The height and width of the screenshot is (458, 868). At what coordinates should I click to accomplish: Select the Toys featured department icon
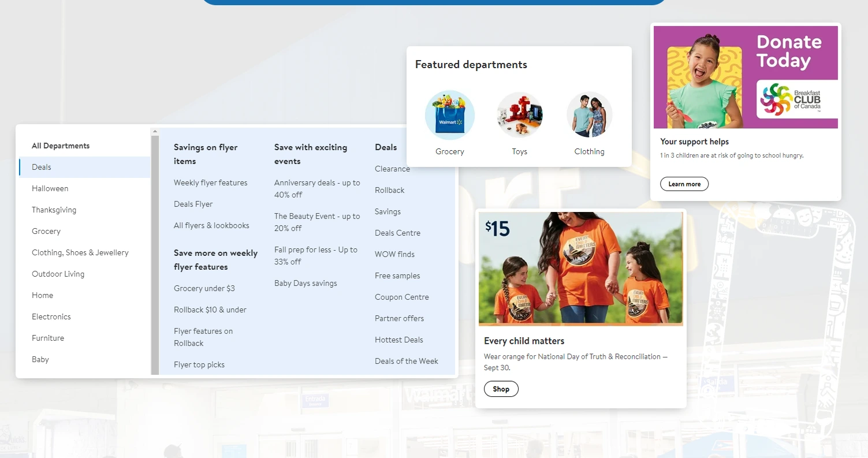pyautogui.click(x=519, y=115)
